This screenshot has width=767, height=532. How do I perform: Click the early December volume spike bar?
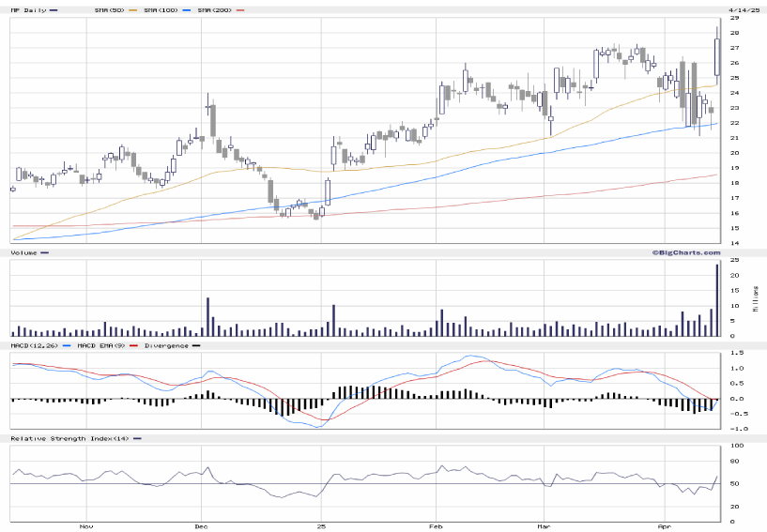tap(207, 317)
